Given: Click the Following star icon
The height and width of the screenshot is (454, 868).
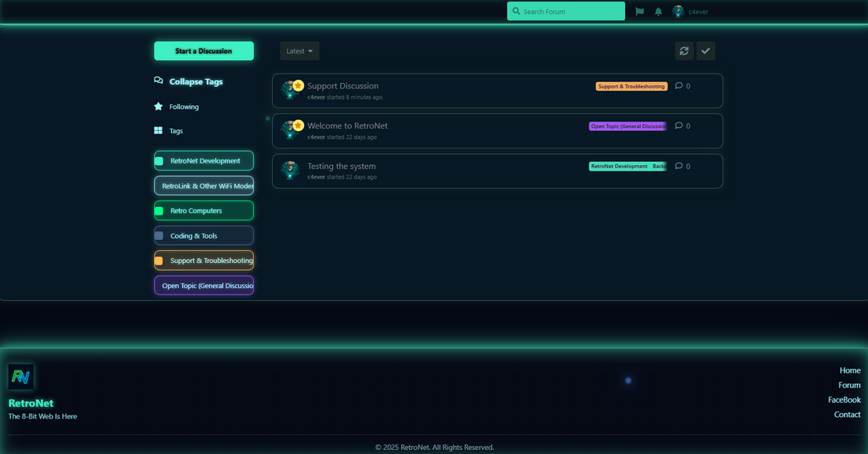Looking at the screenshot, I should [x=159, y=107].
